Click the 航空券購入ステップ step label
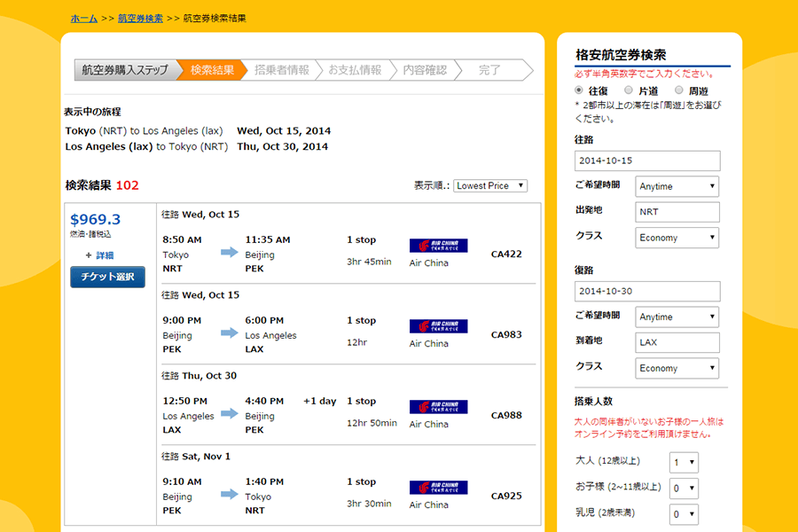 [125, 70]
